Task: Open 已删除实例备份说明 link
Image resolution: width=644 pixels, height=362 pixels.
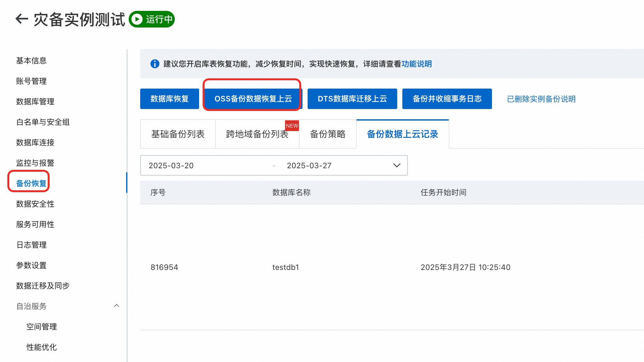Action: (x=541, y=99)
